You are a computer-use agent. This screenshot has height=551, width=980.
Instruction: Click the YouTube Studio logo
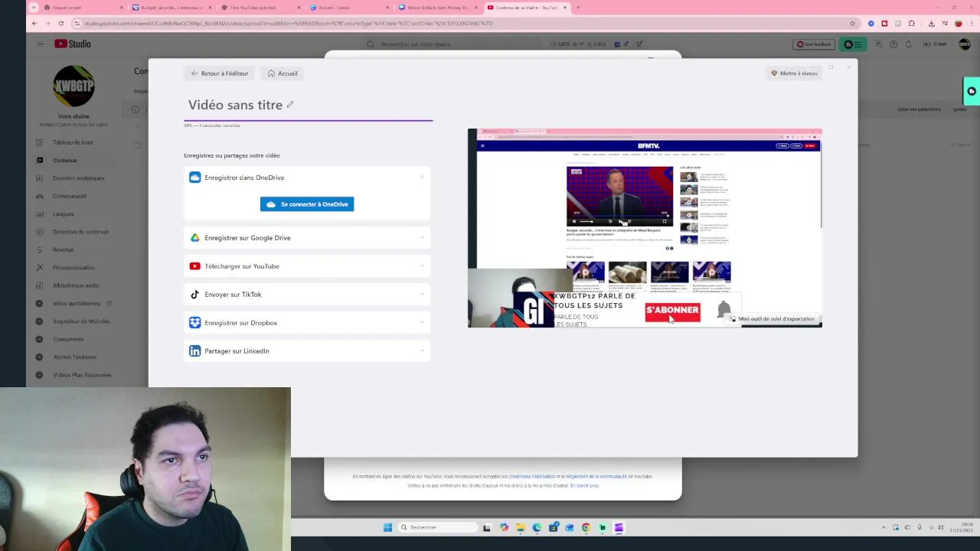(x=73, y=44)
